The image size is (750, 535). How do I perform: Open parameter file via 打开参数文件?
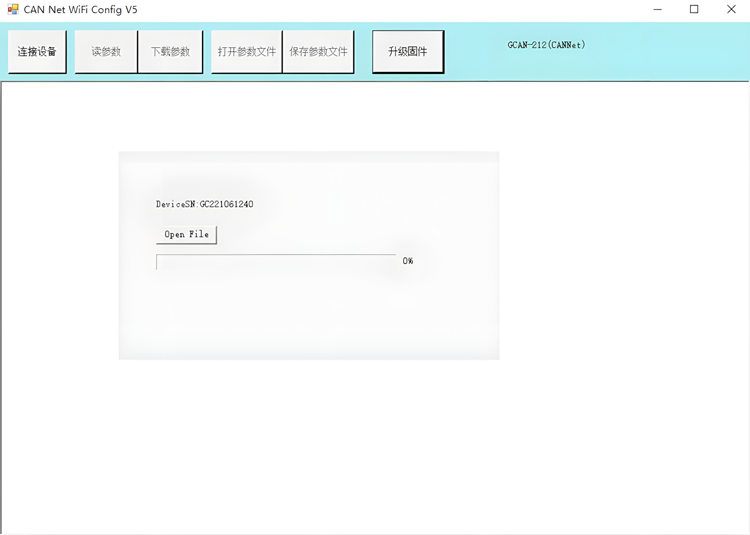tap(246, 52)
